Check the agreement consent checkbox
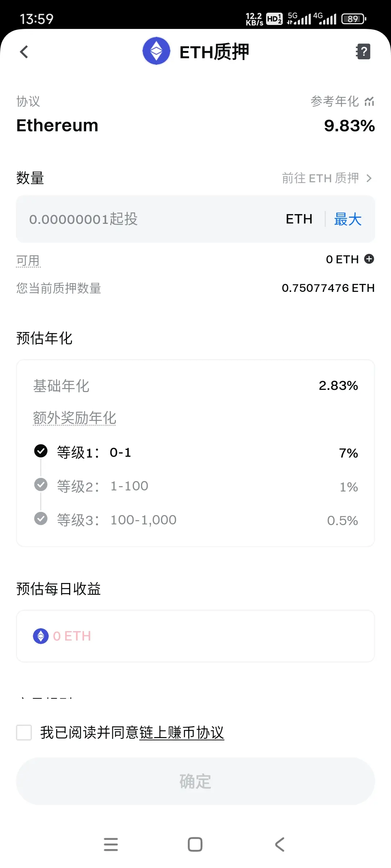Screen dimensions: 391x868 [x=24, y=732]
